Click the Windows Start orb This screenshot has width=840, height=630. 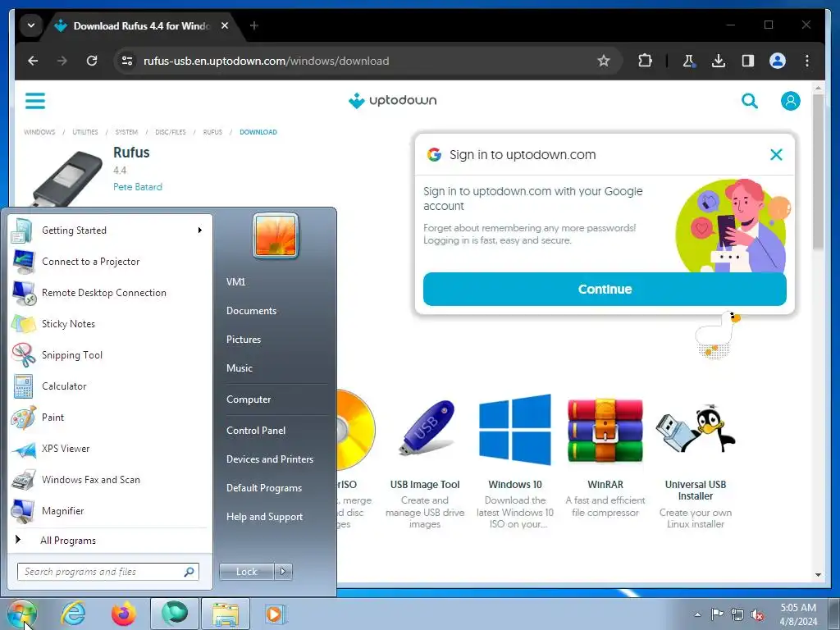(22, 614)
